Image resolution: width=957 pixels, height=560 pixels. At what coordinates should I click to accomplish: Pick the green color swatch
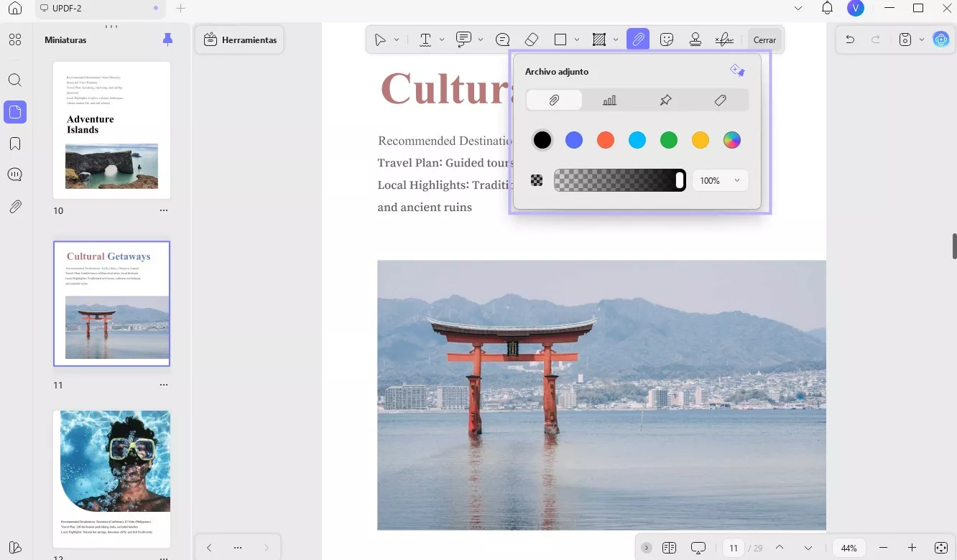click(x=669, y=140)
